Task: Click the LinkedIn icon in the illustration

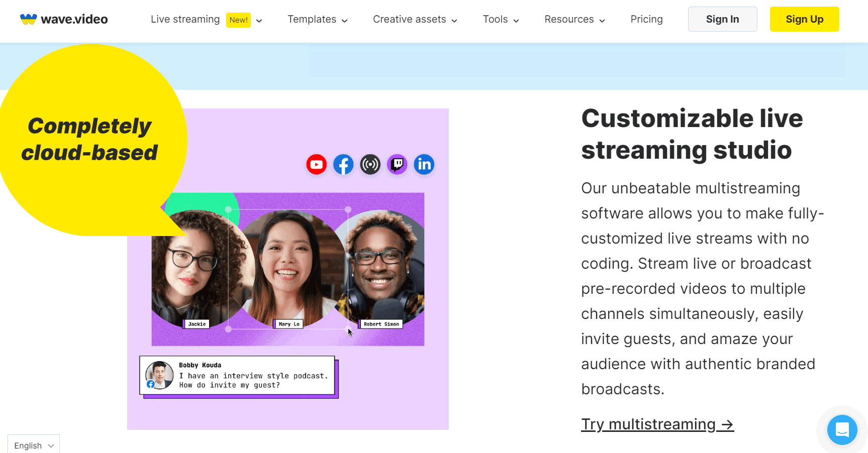Action: click(x=424, y=164)
